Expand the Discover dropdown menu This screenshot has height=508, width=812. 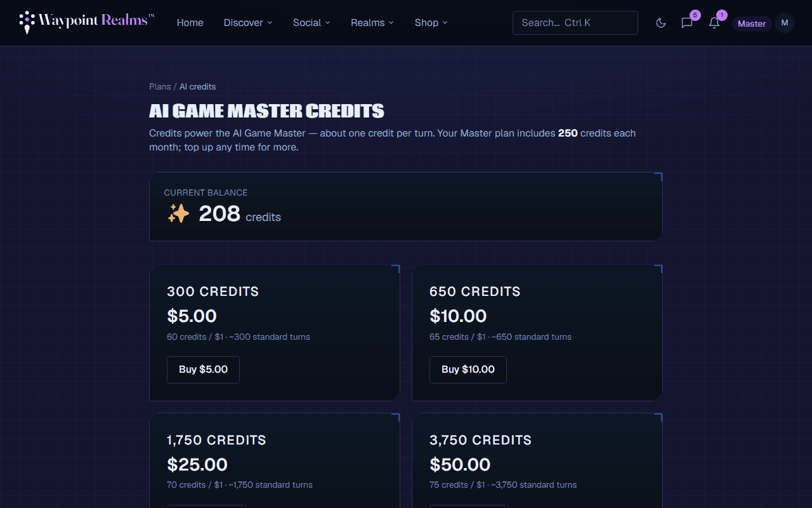248,23
